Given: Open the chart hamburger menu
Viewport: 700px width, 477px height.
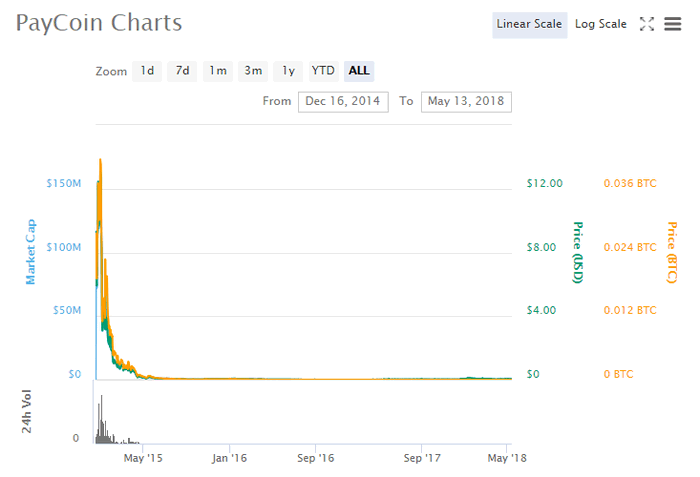Looking at the screenshot, I should tap(672, 24).
